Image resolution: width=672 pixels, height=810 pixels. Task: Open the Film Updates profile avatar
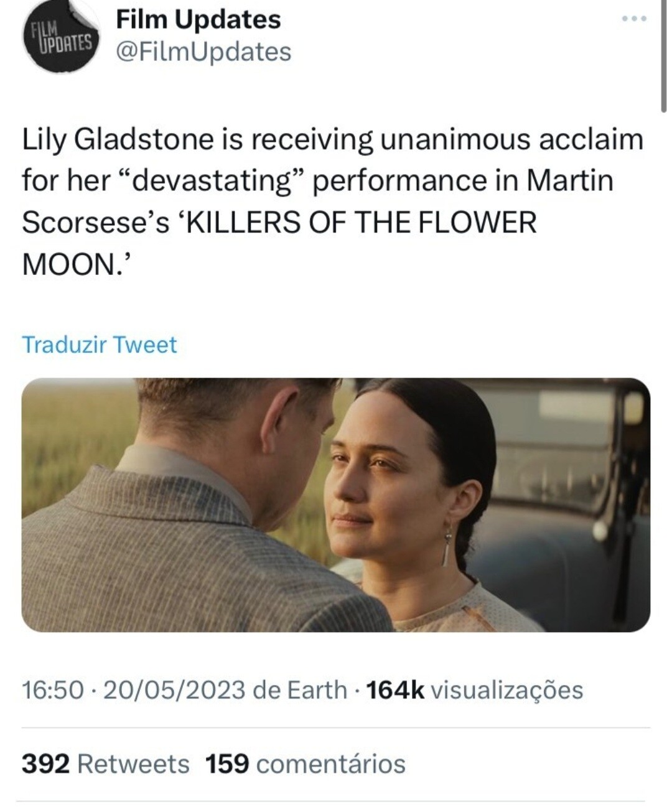click(60, 37)
